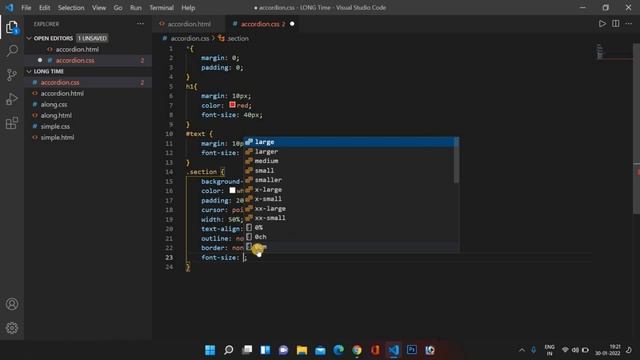Open the Manage settings gear

[x=12, y=328]
